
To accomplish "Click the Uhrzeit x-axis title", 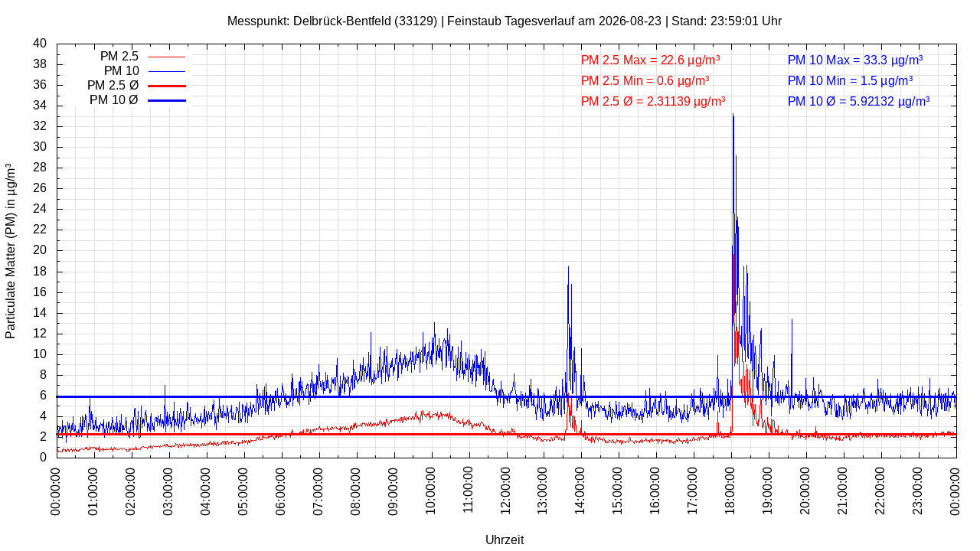I will pos(505,540).
